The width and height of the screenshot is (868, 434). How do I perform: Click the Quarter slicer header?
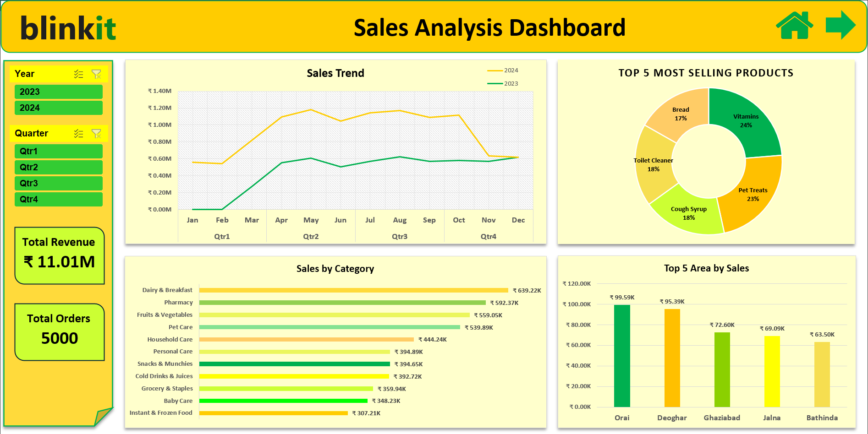59,133
